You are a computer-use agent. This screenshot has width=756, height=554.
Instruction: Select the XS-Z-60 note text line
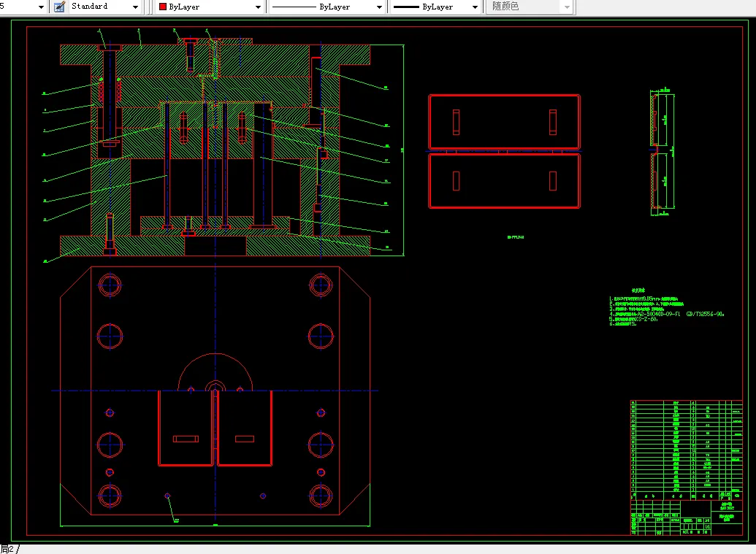tap(634, 319)
